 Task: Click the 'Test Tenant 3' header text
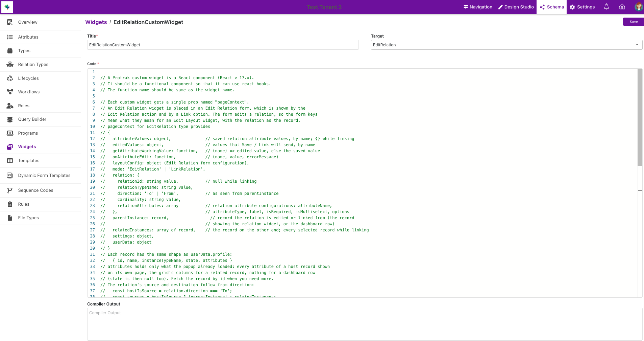click(x=324, y=7)
